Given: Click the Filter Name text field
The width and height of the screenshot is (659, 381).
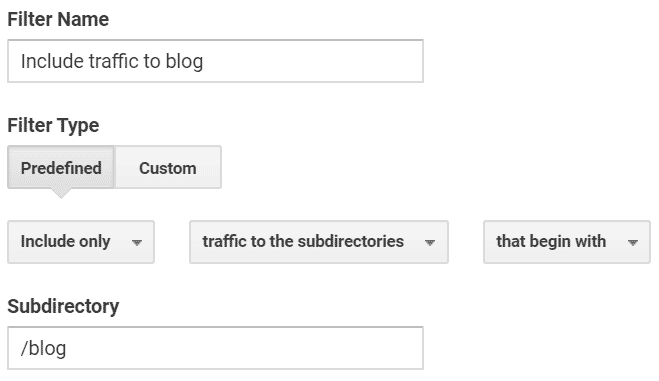Looking at the screenshot, I should [215, 61].
